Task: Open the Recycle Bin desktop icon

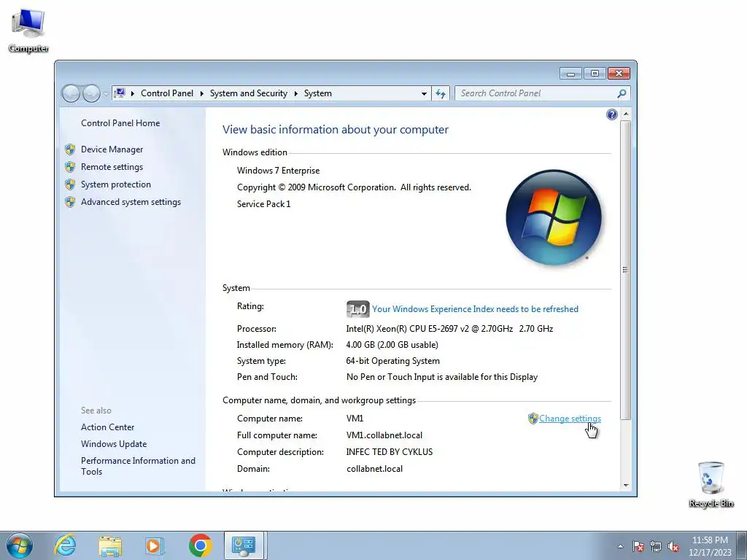Action: (711, 484)
